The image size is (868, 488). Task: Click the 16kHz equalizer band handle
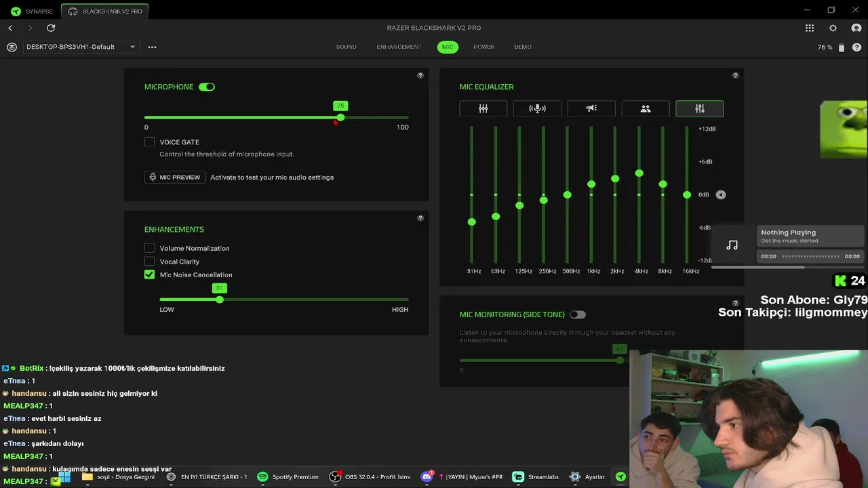point(687,195)
